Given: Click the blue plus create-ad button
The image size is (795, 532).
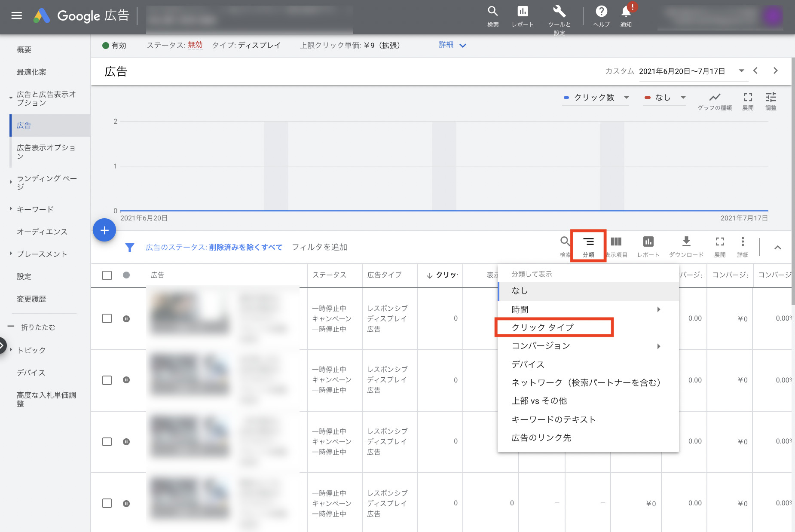Looking at the screenshot, I should coord(104,230).
